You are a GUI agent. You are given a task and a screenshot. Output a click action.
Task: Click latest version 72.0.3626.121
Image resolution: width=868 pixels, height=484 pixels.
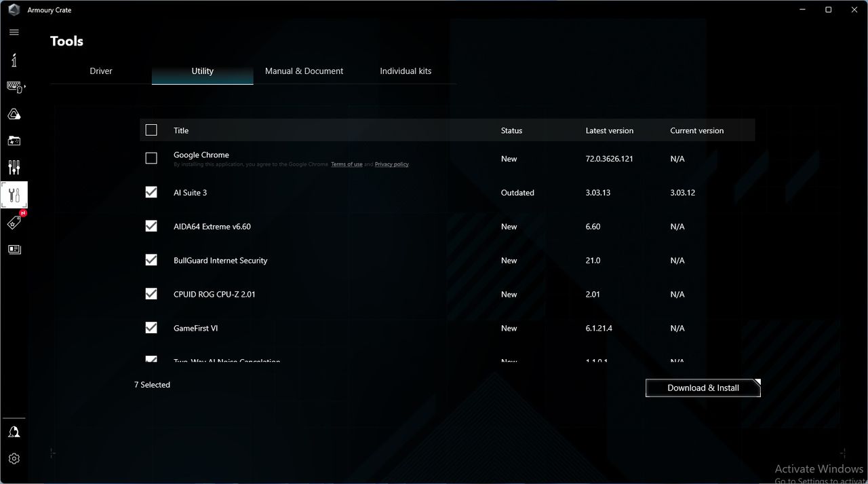(x=610, y=159)
